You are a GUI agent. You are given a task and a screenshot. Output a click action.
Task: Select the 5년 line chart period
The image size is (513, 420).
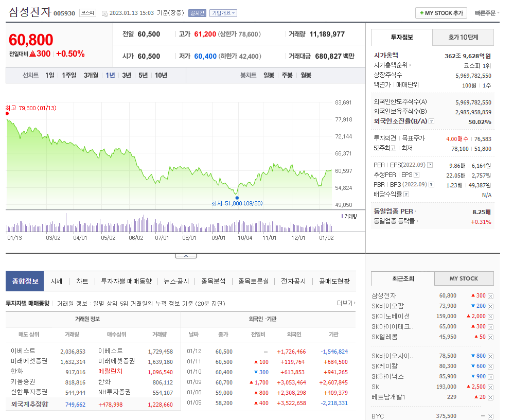point(143,75)
